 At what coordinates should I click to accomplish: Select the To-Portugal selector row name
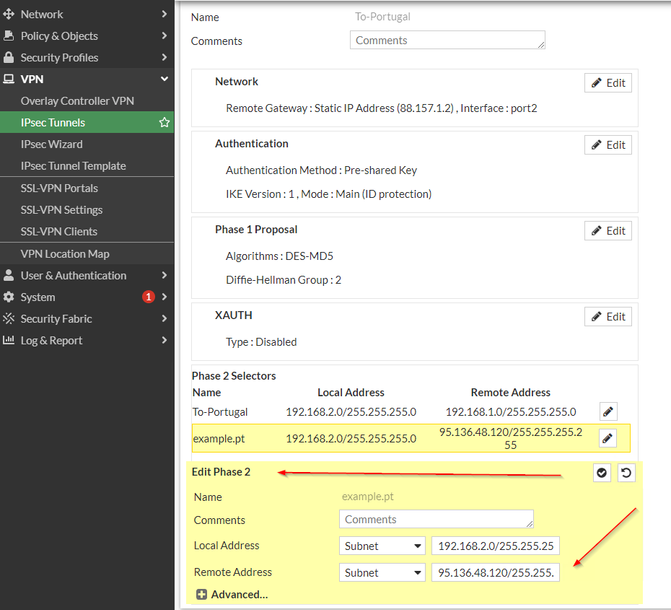[220, 412]
